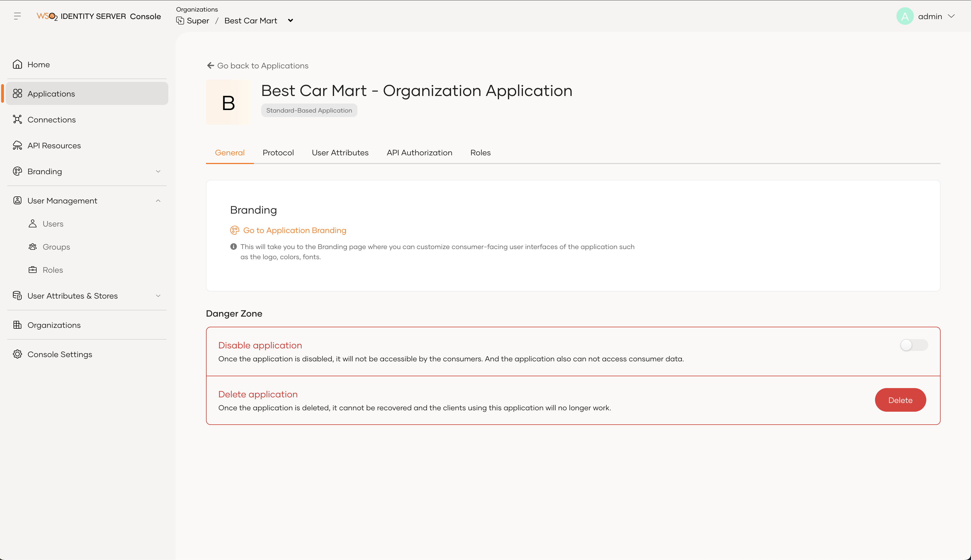Click the Console label in the header

(145, 16)
